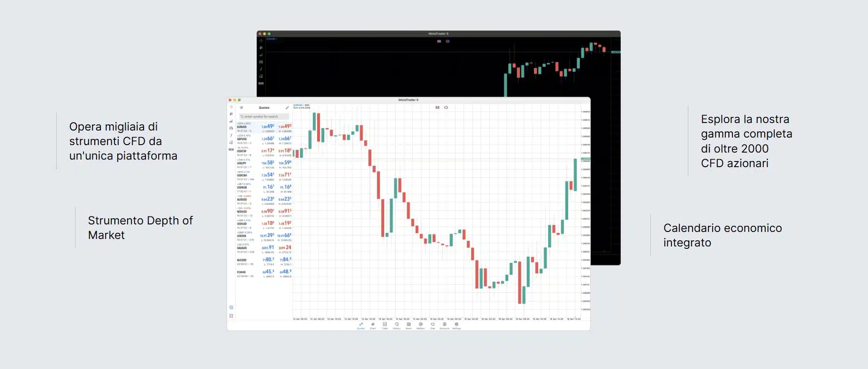Open the History tab in bottom bar

[x=397, y=326]
